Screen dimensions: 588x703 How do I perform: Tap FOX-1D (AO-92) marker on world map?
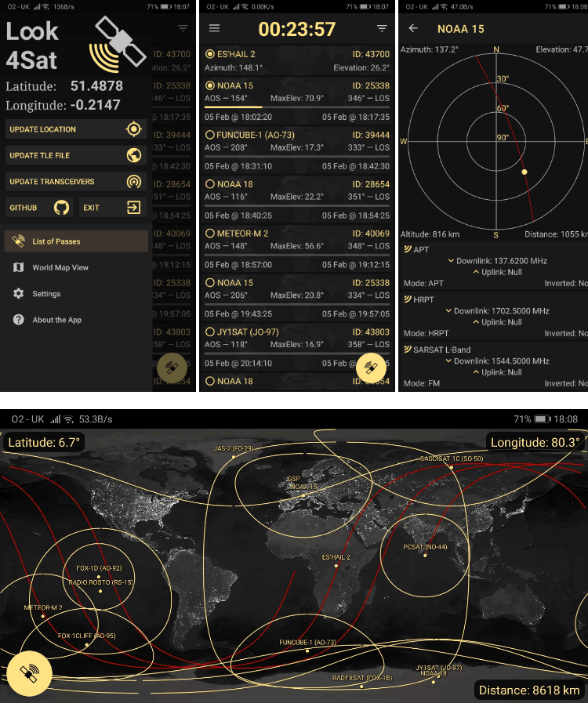pos(99,577)
